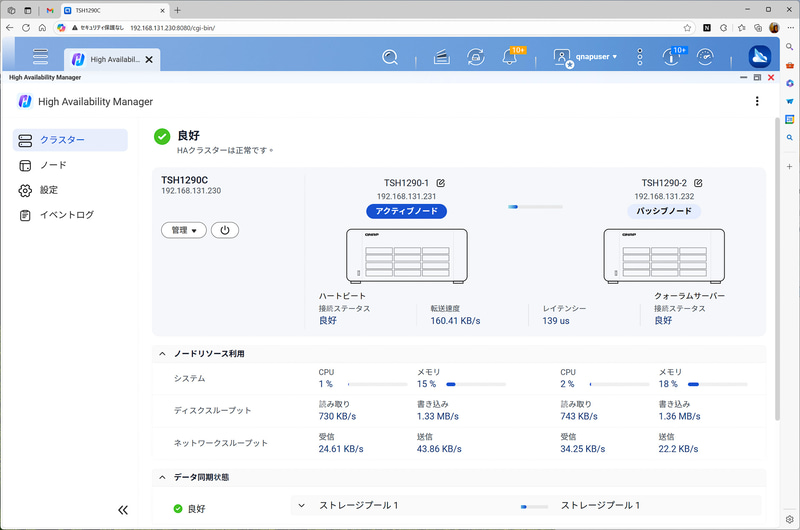The width and height of the screenshot is (800, 530).
Task: Select 設定 in the sidebar
Action: (x=70, y=190)
